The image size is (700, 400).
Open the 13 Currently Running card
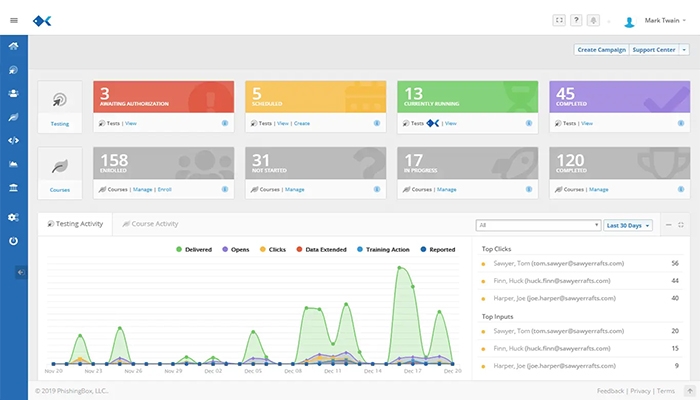click(467, 97)
